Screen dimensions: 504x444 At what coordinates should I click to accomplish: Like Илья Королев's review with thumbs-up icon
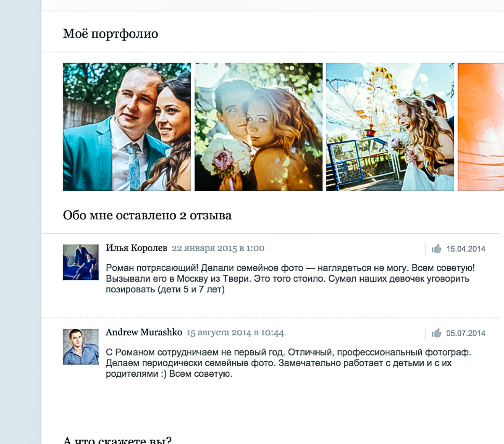[x=436, y=249]
